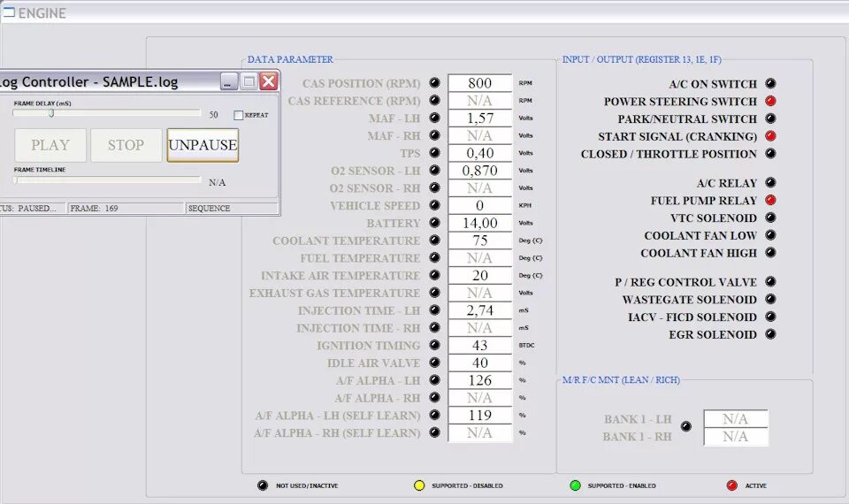Click the A/C RELAY status light
Screen dimensions: 849x504
(x=770, y=182)
